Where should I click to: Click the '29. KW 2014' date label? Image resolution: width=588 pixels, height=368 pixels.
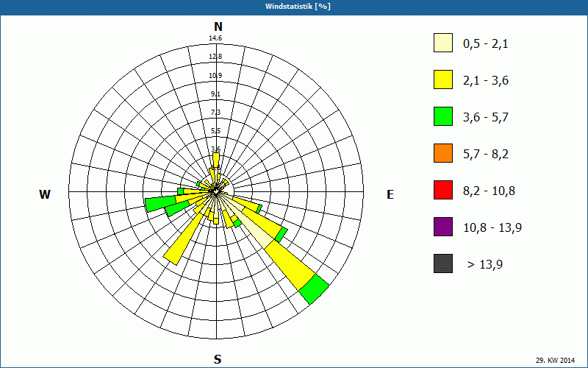pyautogui.click(x=555, y=360)
